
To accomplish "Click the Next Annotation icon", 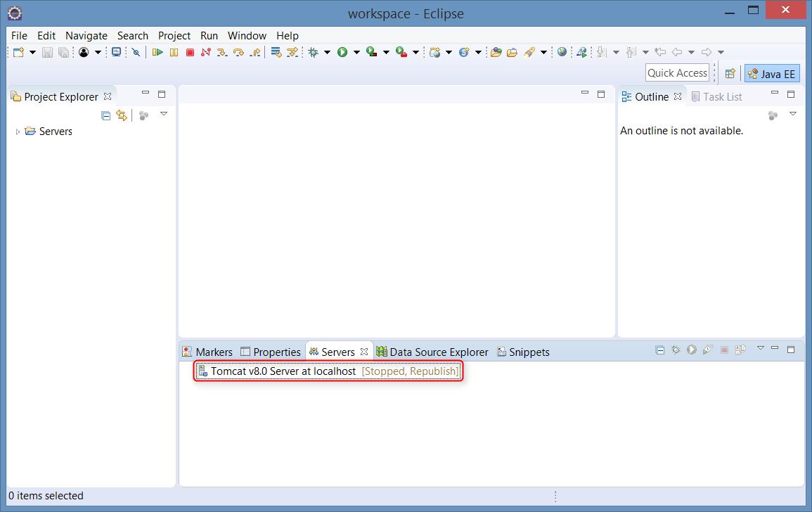I will (601, 52).
